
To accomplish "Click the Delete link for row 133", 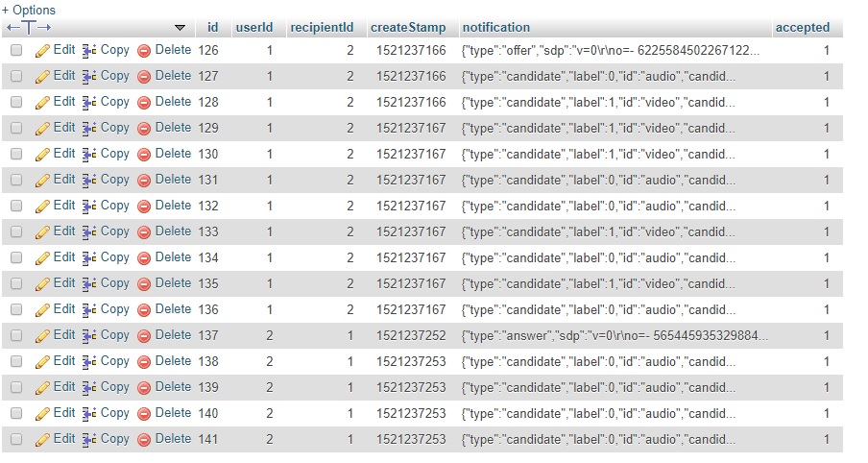I will 173,231.
